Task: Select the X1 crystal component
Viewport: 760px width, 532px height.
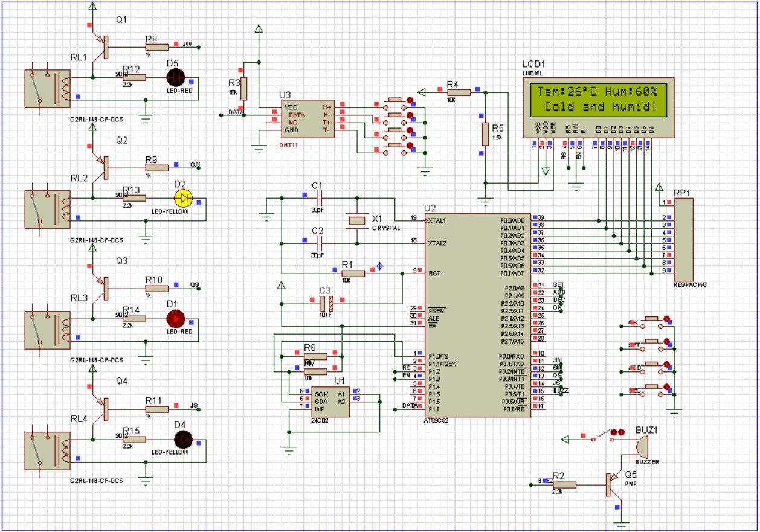Action: [357, 221]
